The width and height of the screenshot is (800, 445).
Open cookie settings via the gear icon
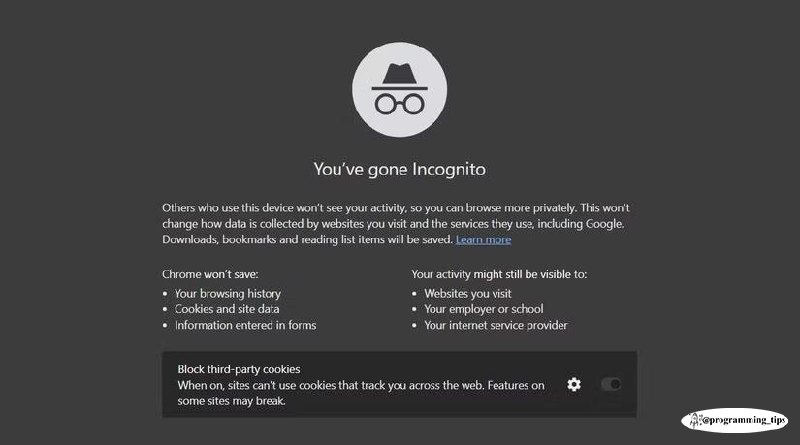[574, 384]
